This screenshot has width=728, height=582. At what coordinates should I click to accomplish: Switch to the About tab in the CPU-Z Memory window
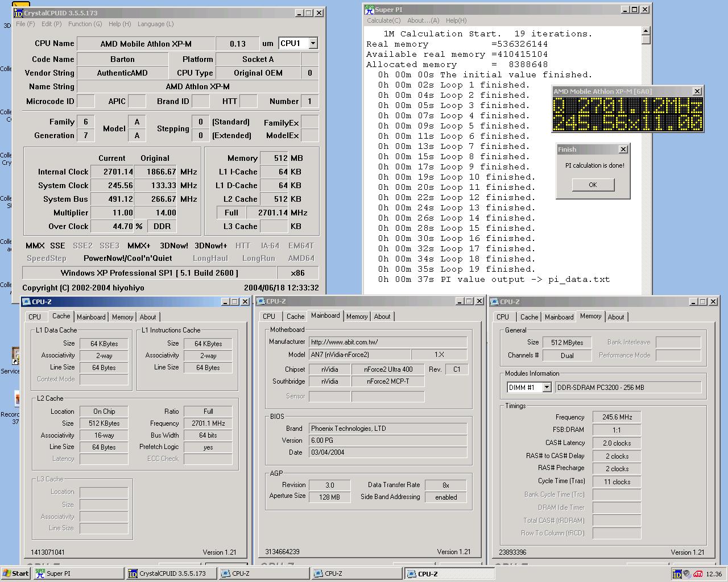pyautogui.click(x=616, y=317)
